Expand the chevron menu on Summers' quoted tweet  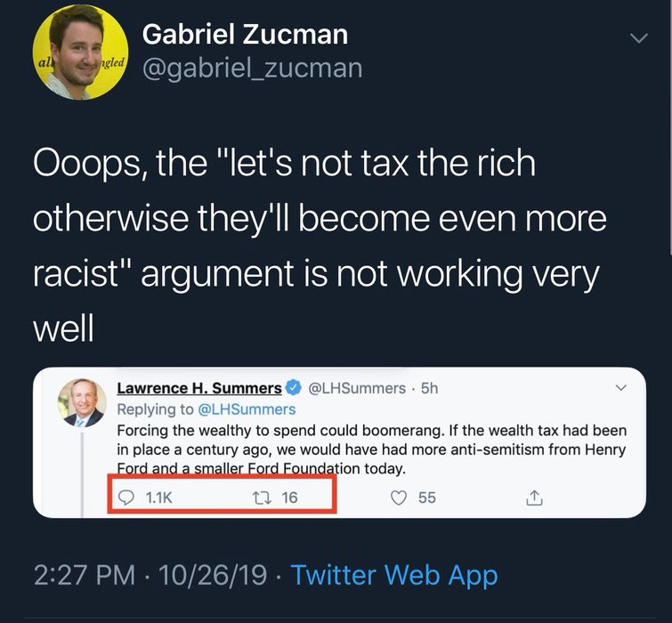coord(621,388)
